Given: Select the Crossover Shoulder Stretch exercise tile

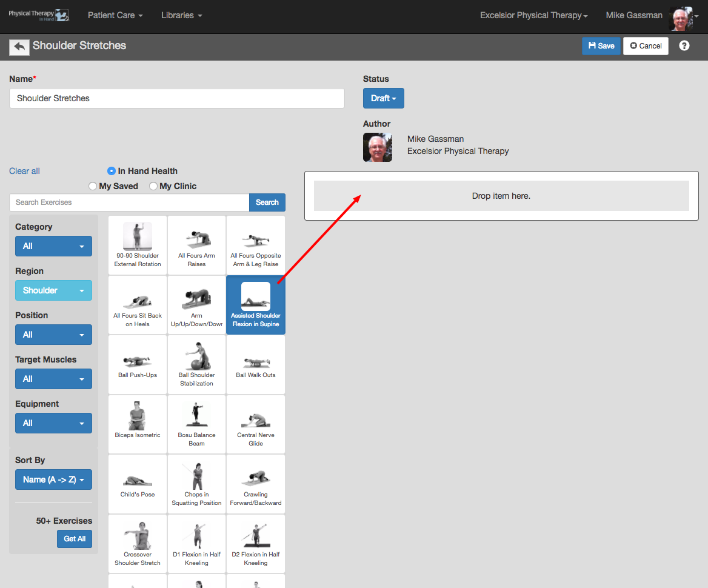Looking at the screenshot, I should [x=137, y=543].
